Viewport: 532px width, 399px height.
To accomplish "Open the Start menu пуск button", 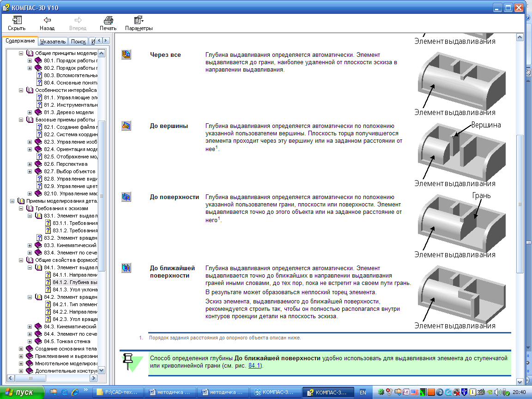I will [x=22, y=392].
